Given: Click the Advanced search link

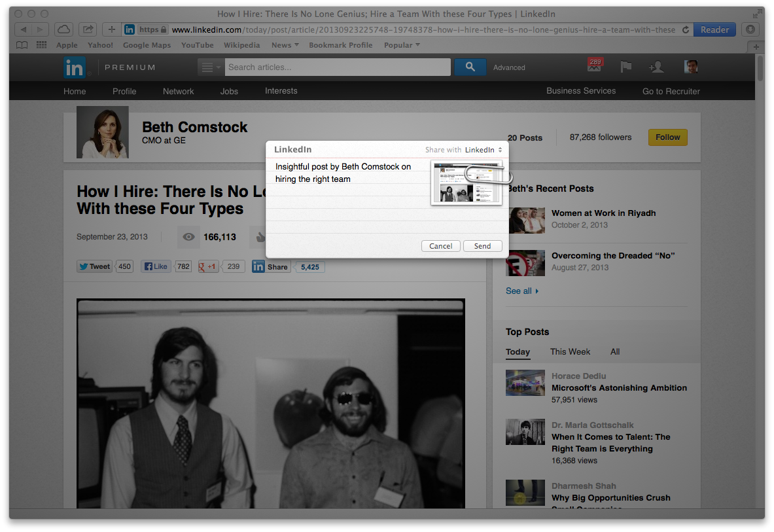Looking at the screenshot, I should coord(509,67).
